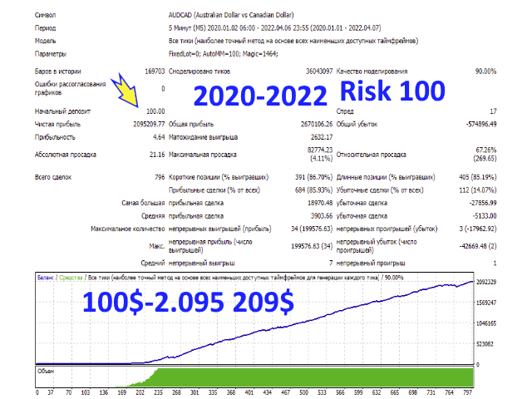The image size is (532, 399).
Task: Select the average profit trade value 3903.66
Action: [322, 216]
